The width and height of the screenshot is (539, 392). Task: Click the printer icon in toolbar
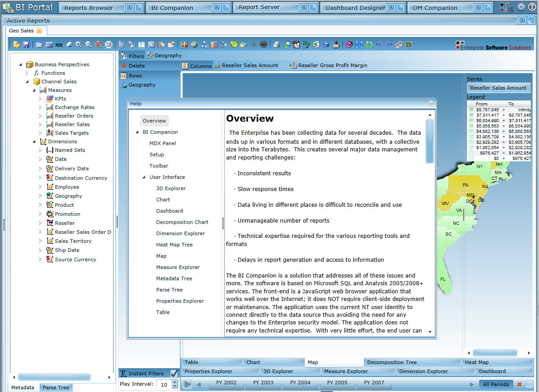(276, 45)
